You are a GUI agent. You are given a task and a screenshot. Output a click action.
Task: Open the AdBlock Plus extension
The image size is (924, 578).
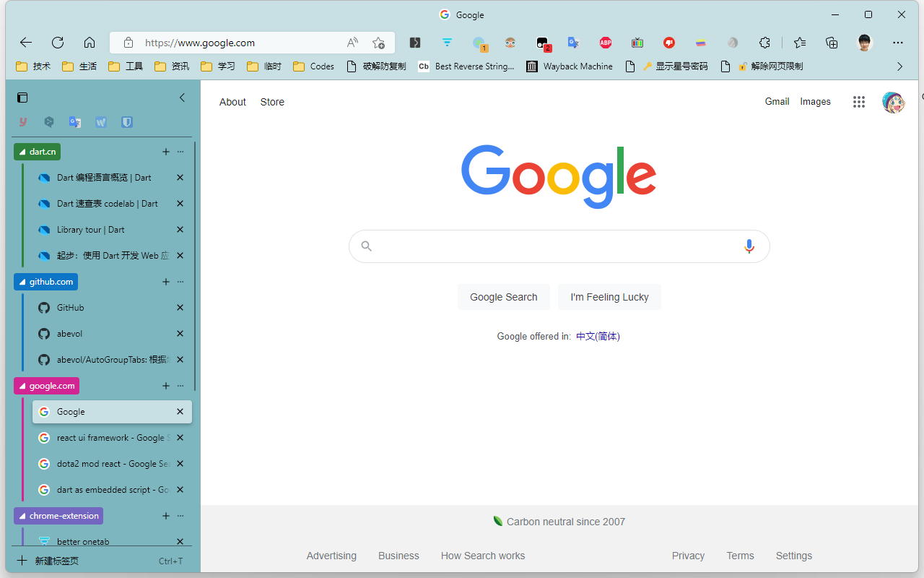click(x=606, y=43)
